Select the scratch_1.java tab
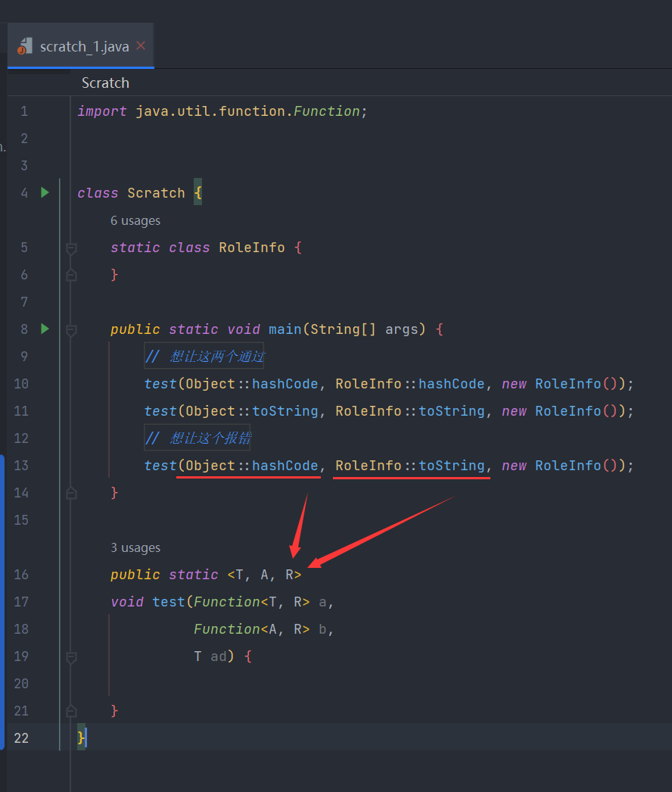Viewport: 672px width, 792px height. click(84, 46)
